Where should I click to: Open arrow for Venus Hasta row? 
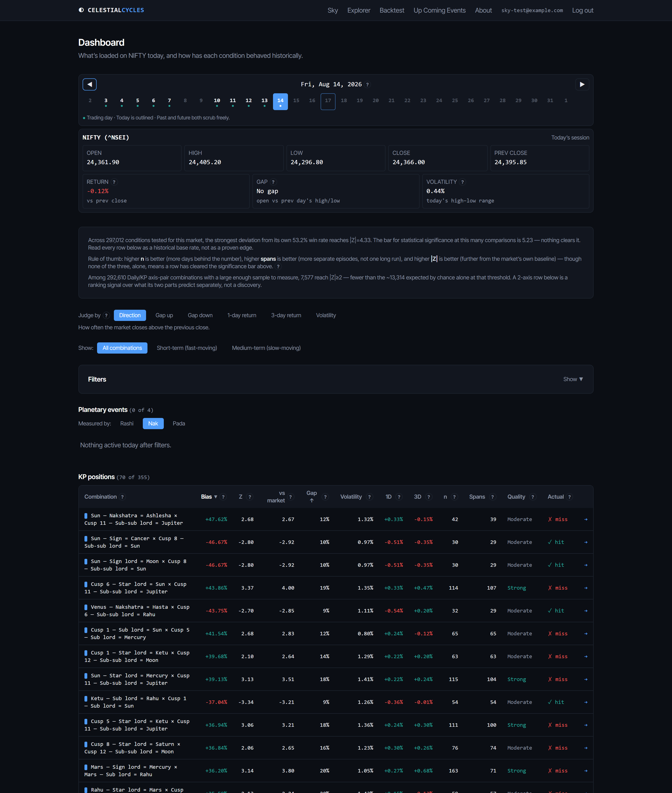pyautogui.click(x=585, y=611)
